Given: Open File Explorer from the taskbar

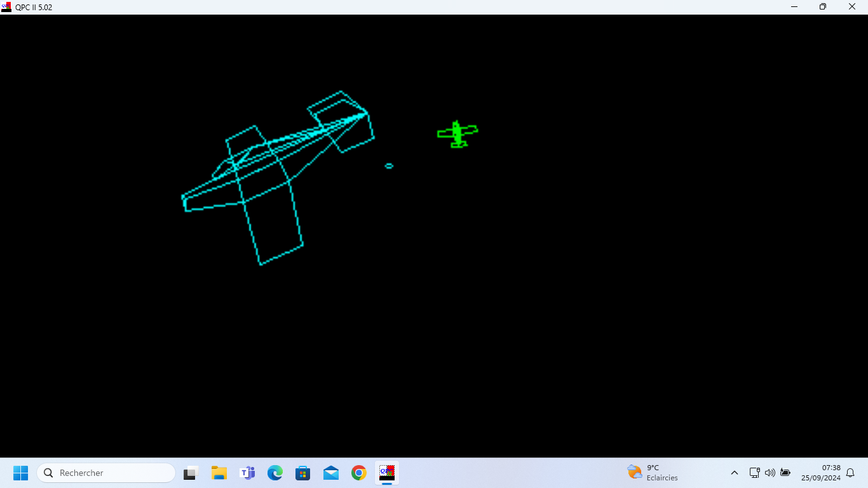Looking at the screenshot, I should tap(219, 473).
